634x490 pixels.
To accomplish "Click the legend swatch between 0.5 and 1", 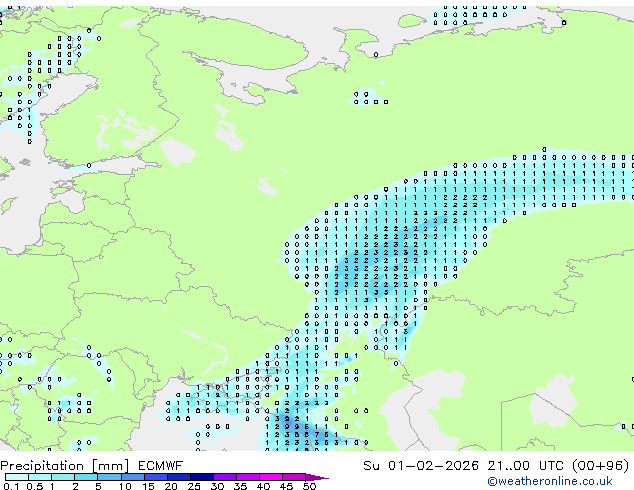I will point(40,477).
